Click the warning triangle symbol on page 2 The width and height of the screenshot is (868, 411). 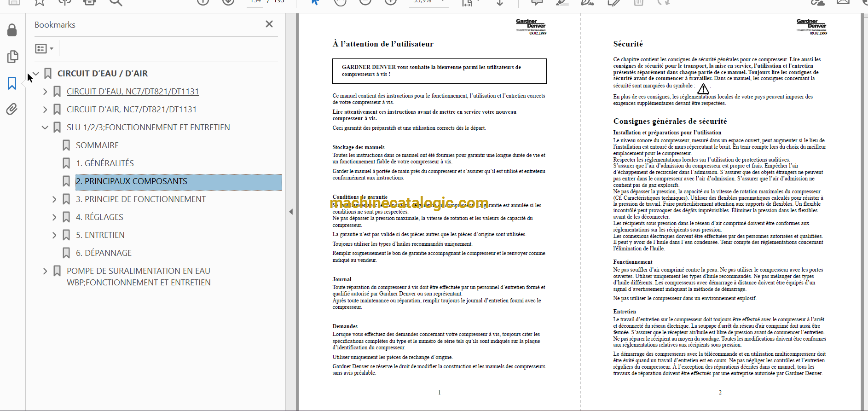click(703, 88)
